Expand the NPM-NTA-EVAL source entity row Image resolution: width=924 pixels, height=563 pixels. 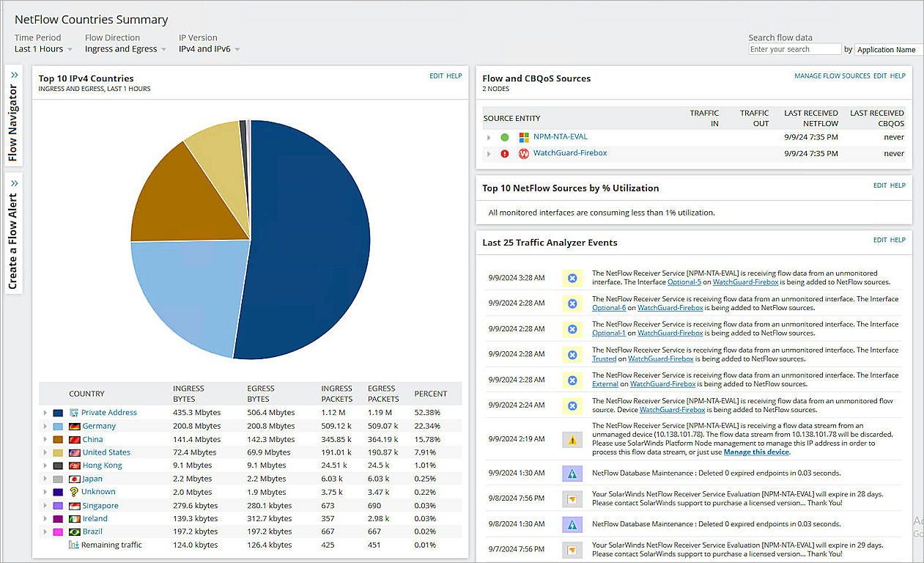coord(489,136)
